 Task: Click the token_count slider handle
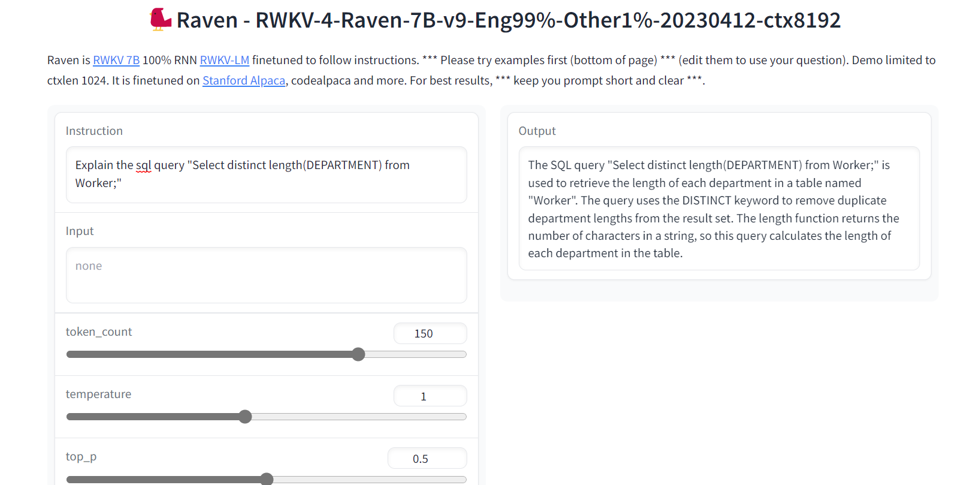tap(358, 354)
